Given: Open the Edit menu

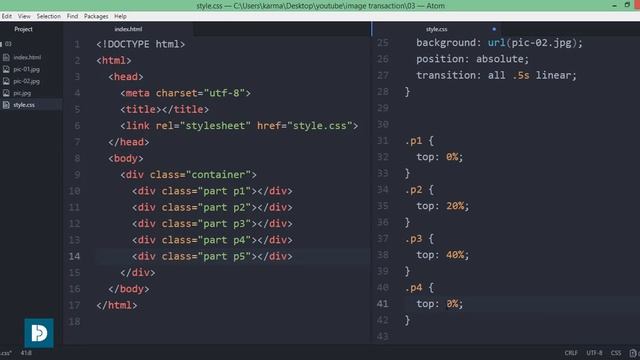Looking at the screenshot, I should point(7,16).
